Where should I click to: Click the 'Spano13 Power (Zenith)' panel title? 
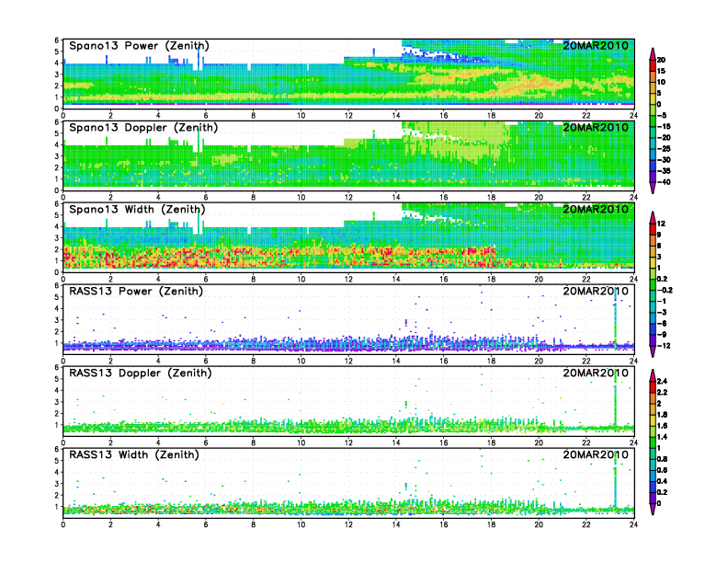tap(140, 46)
